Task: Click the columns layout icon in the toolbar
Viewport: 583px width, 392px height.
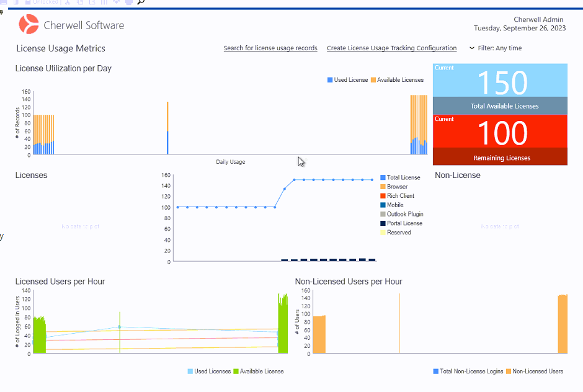Action: [104, 2]
